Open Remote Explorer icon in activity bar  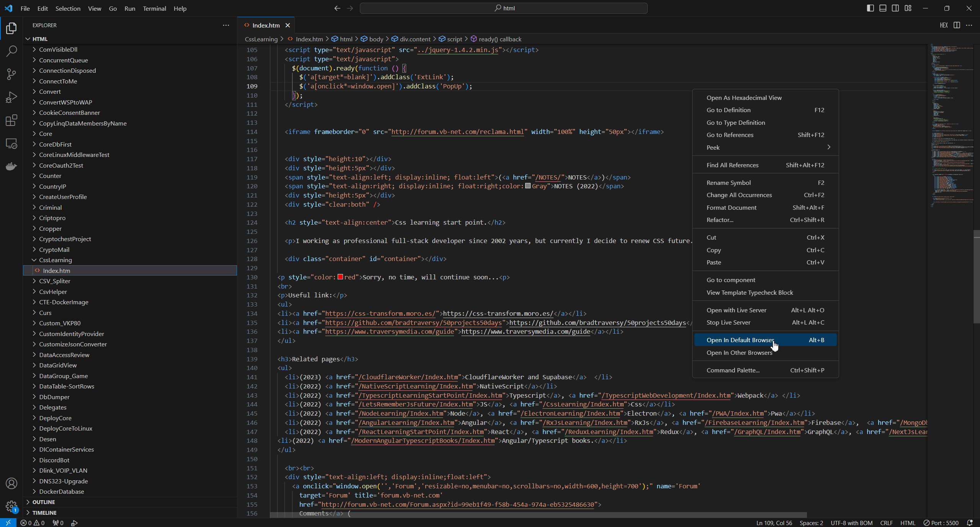pyautogui.click(x=11, y=144)
